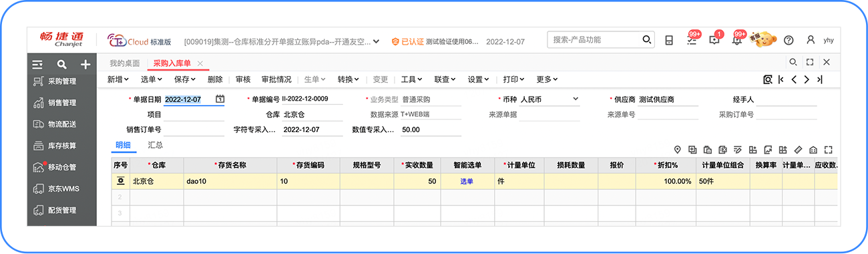Image resolution: width=868 pixels, height=254 pixels.
Task: Click the 删除 toolbar button
Action: tap(215, 79)
